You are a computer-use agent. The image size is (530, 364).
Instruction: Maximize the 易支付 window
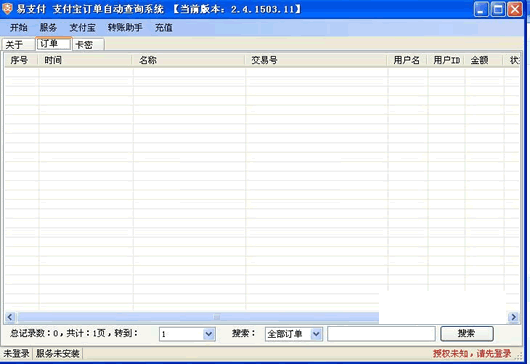pyautogui.click(x=498, y=9)
